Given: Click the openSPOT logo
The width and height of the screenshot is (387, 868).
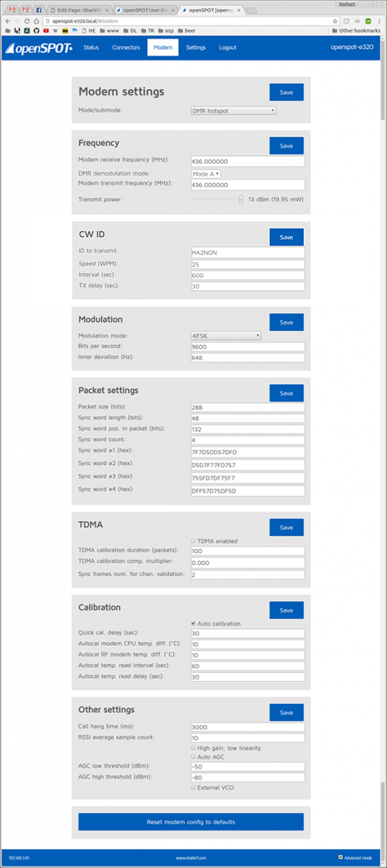Looking at the screenshot, I should 39,48.
